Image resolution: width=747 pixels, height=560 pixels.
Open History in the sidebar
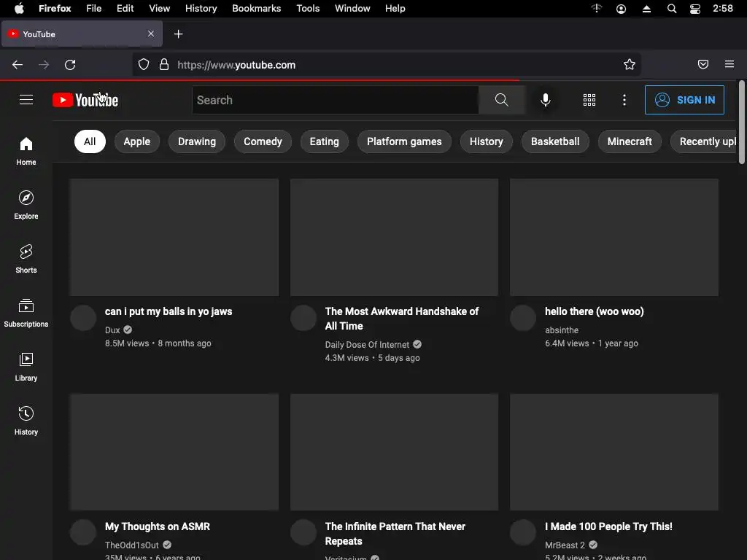[x=26, y=421]
